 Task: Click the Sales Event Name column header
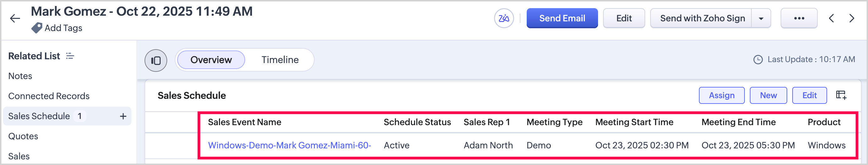[x=244, y=122]
